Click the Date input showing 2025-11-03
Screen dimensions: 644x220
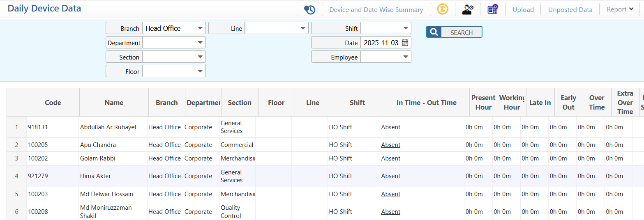click(x=381, y=43)
